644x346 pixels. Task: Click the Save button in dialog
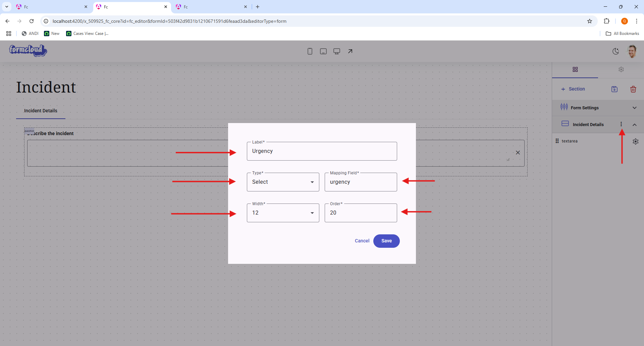[386, 241]
